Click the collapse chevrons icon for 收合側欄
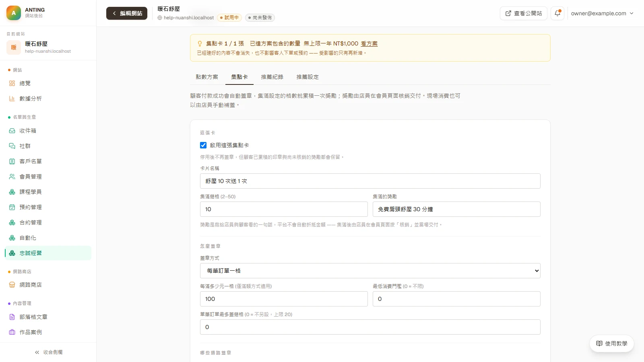The width and height of the screenshot is (644, 362). pos(37,352)
